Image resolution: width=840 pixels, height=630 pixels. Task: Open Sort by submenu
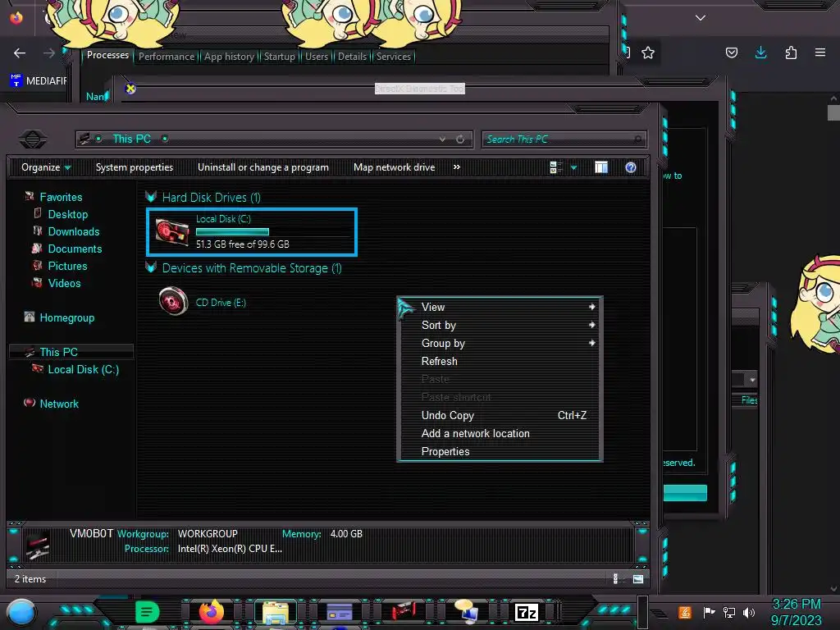(x=500, y=325)
